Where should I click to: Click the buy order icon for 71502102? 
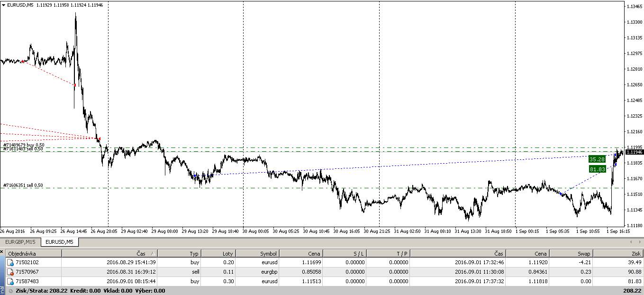point(10,262)
